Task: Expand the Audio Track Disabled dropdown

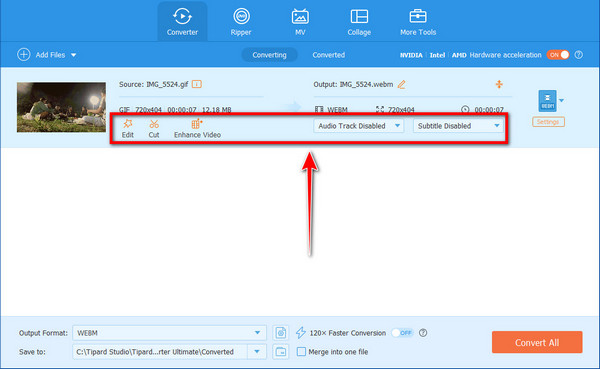Action: (x=359, y=126)
